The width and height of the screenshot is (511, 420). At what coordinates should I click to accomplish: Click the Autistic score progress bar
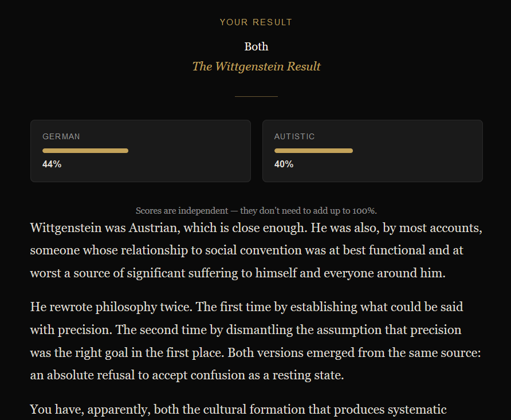(x=313, y=151)
